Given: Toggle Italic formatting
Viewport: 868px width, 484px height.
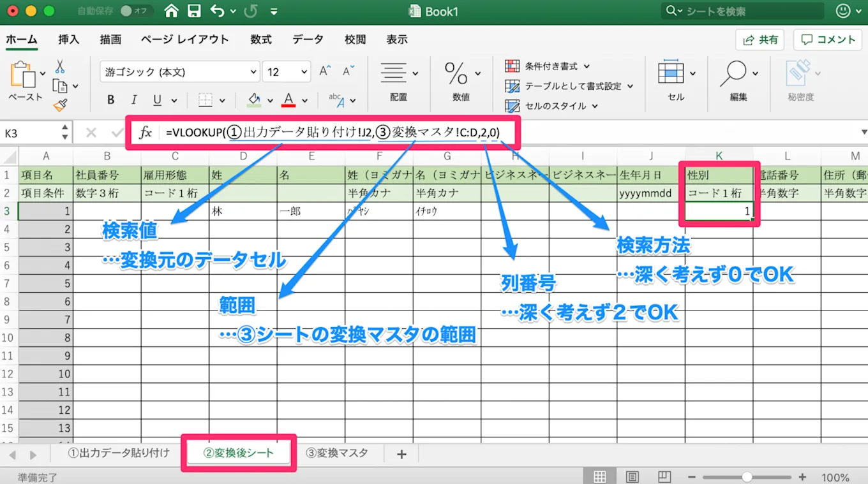Looking at the screenshot, I should (x=134, y=100).
